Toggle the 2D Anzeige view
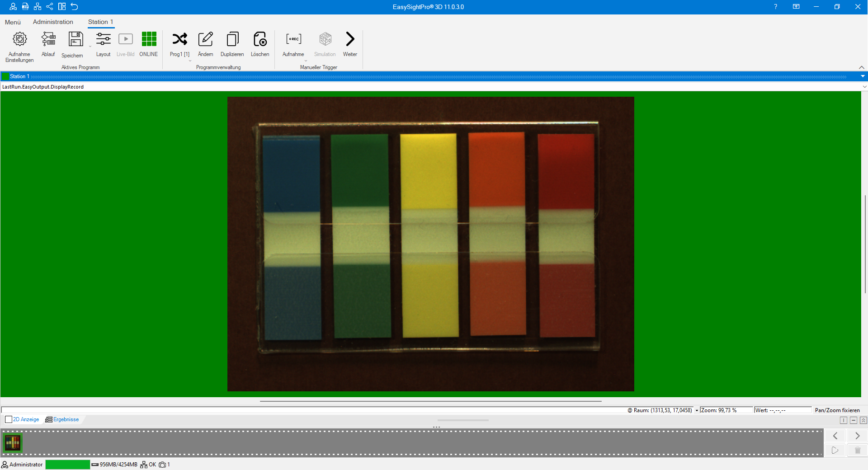This screenshot has width=868, height=470. click(22, 419)
